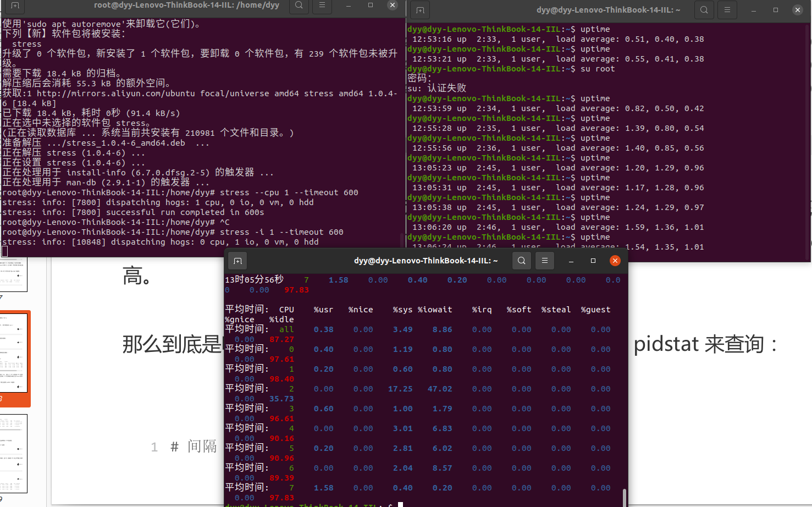Close front terminal with orange close button
812x507 pixels.
[x=615, y=261]
